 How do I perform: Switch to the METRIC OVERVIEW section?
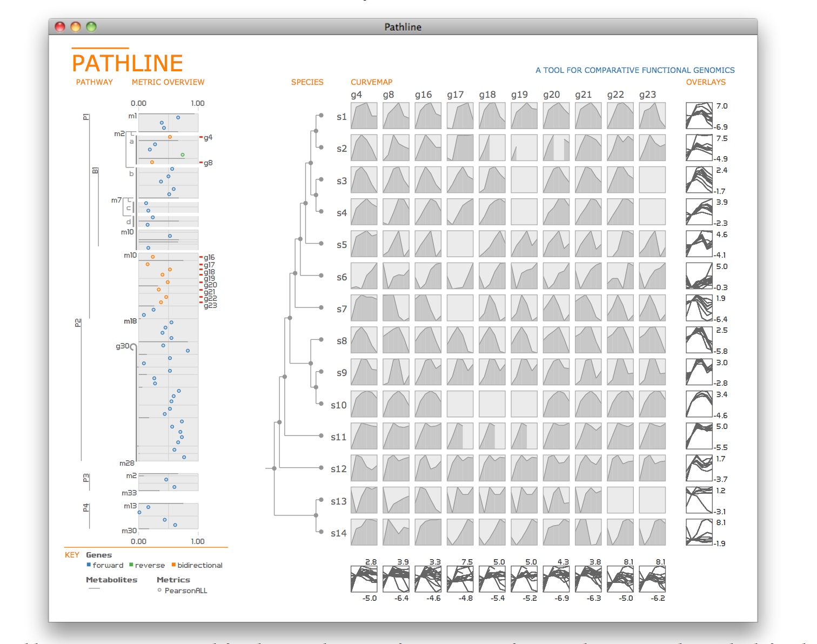(168, 82)
